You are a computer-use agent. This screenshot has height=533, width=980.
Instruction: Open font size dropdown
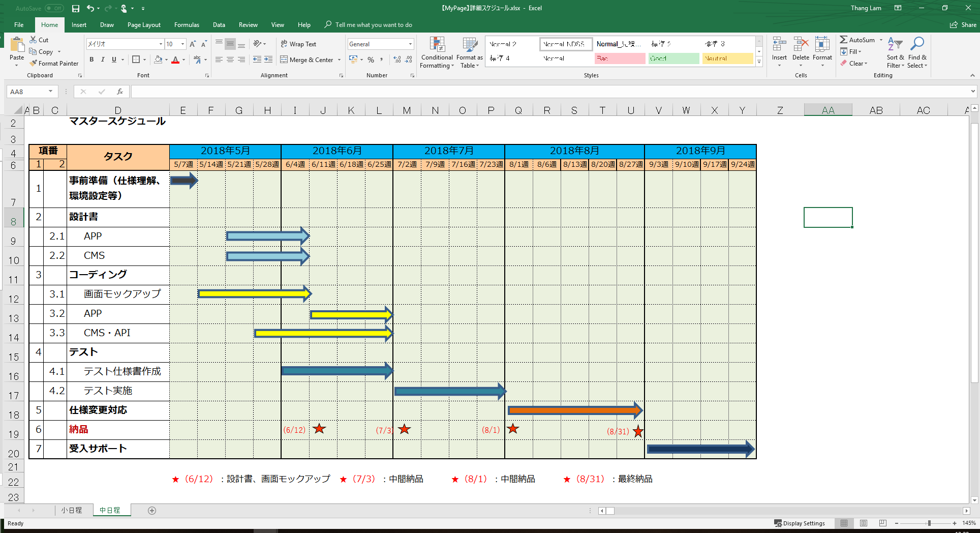click(183, 44)
